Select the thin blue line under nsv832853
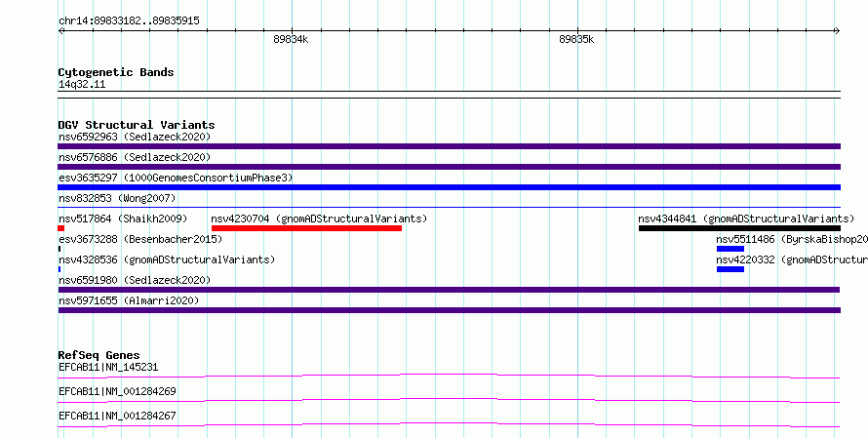Viewport: 868px width, 438px height. click(449, 207)
